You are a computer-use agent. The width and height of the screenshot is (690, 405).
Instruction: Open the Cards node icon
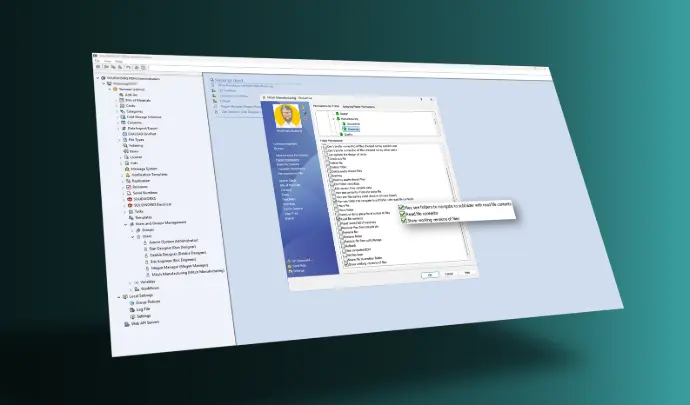[x=122, y=106]
